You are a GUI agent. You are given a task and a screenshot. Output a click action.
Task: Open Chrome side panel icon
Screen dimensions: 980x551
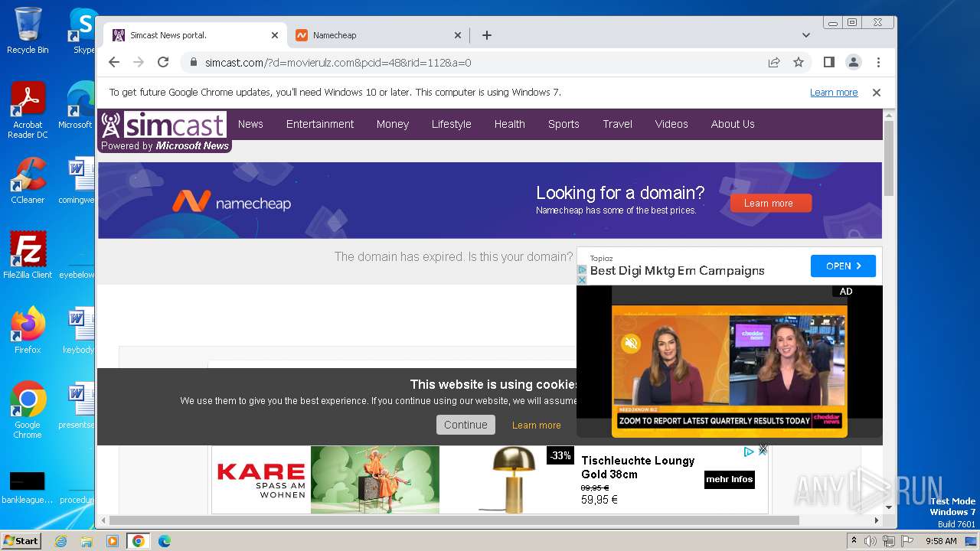[828, 62]
